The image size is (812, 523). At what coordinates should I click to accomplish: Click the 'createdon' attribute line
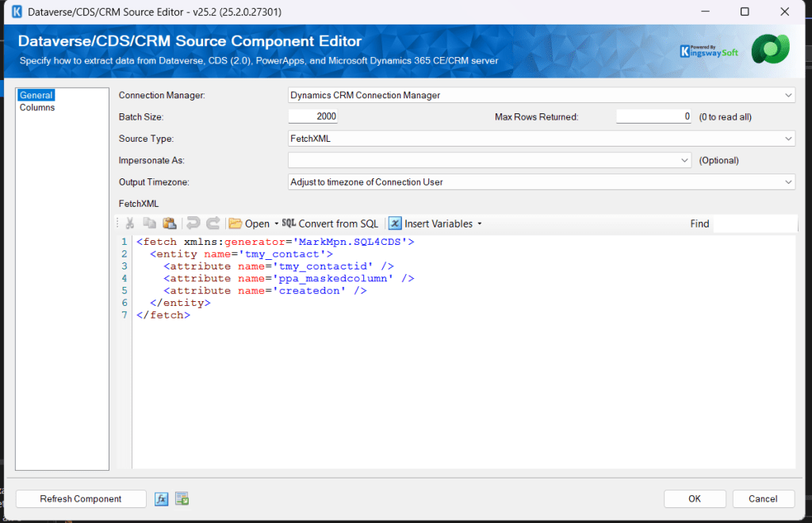(x=265, y=291)
